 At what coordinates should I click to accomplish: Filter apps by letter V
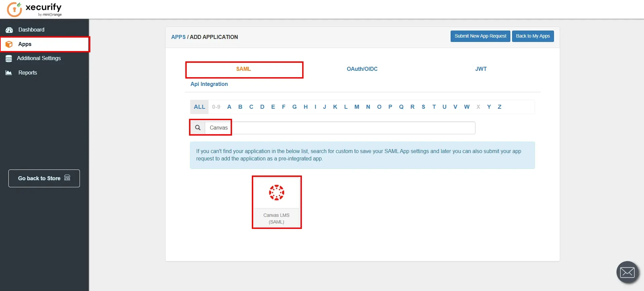[x=455, y=107]
